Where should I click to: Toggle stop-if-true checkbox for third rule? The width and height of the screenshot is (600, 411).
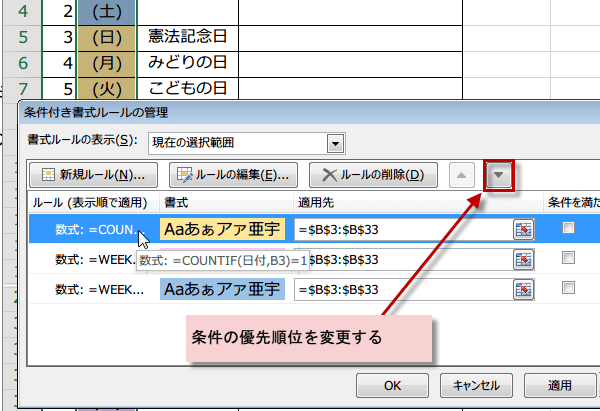[568, 287]
